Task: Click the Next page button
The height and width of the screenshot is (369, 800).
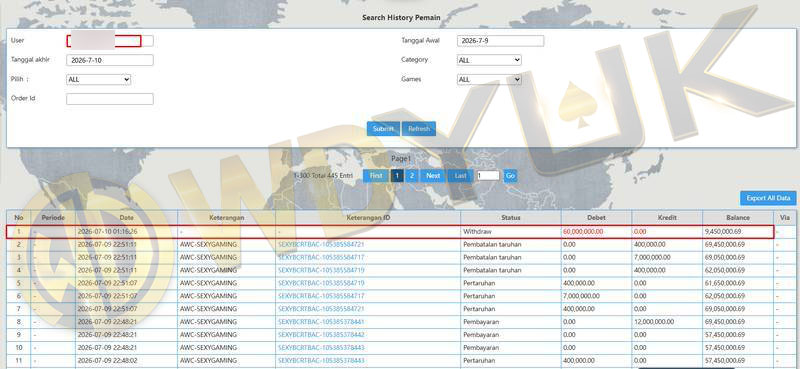Action: click(x=433, y=176)
